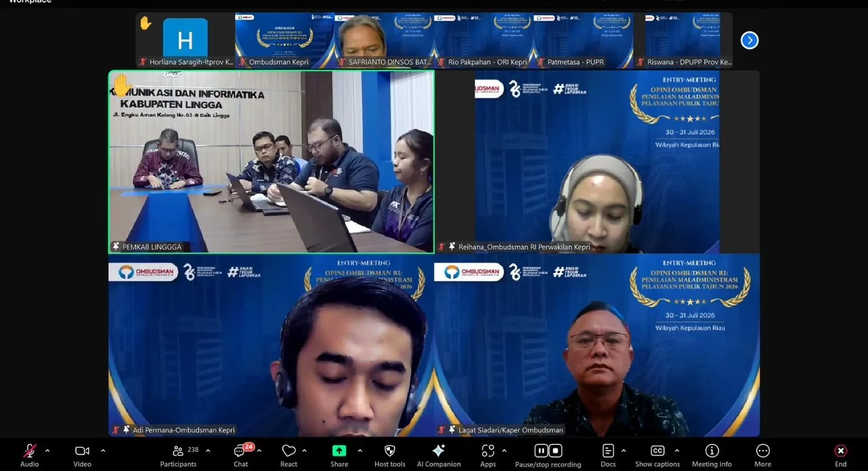Image resolution: width=868 pixels, height=471 pixels.
Task: Expand the Participants options caret
Action: [208, 450]
